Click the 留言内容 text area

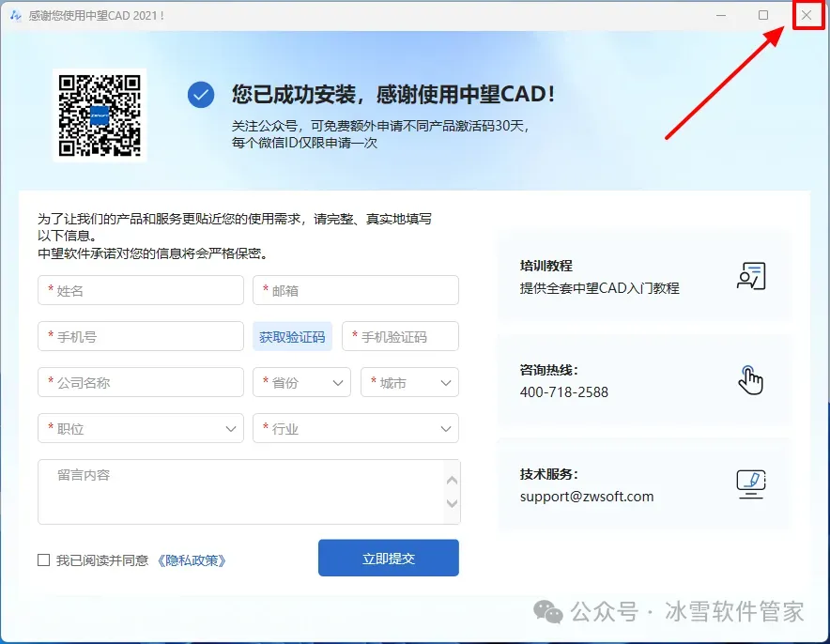pos(249,492)
